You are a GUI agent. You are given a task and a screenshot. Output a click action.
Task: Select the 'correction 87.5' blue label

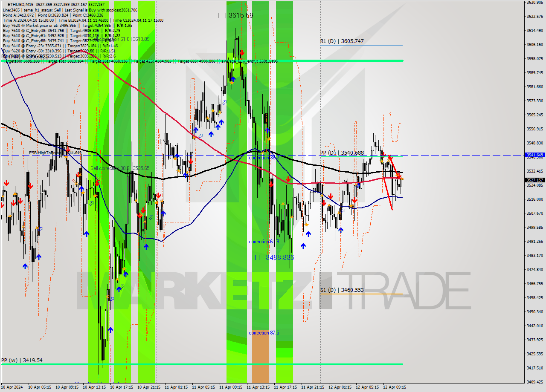click(264, 333)
